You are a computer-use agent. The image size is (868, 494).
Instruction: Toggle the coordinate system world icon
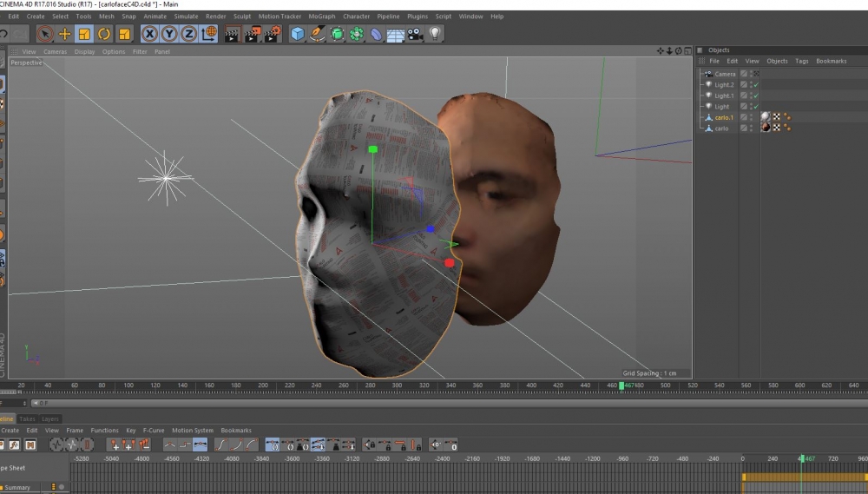click(x=210, y=34)
